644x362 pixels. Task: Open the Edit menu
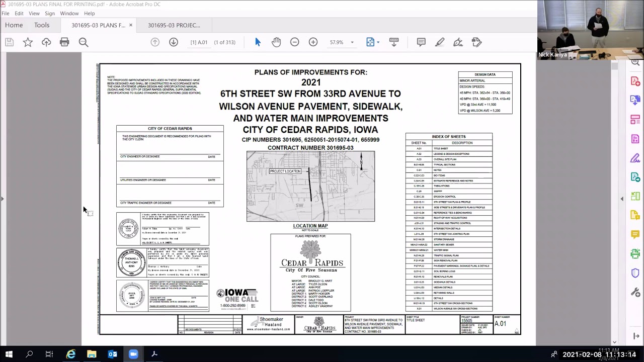pyautogui.click(x=19, y=13)
